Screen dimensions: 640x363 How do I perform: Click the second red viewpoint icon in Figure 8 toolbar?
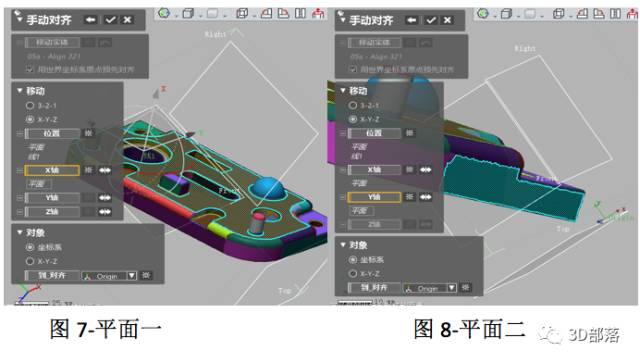click(x=599, y=14)
